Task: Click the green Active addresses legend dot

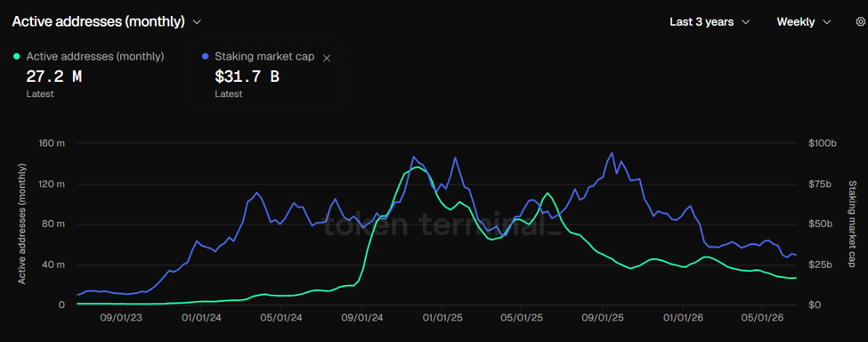Action: [x=17, y=56]
